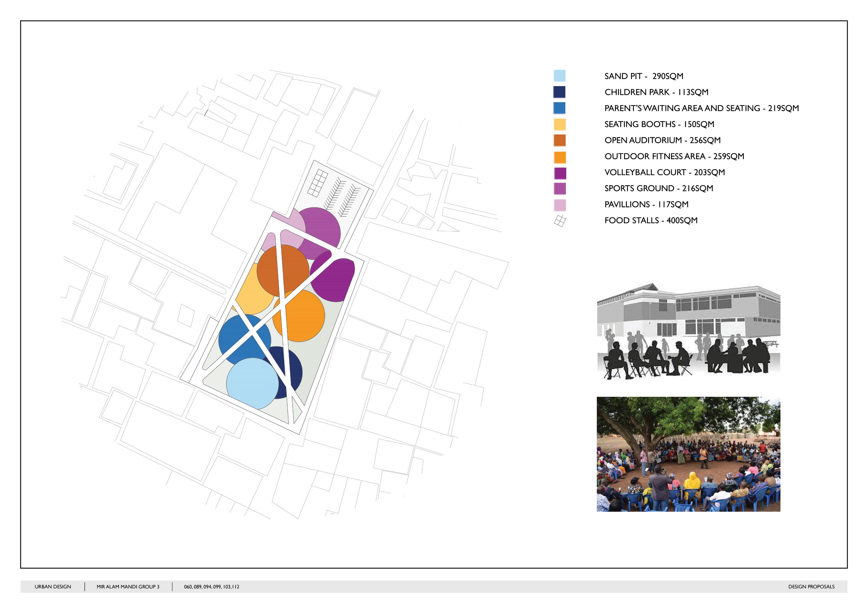868x613 pixels.
Task: Click the food stalls grid on site plan
Action: click(317, 183)
